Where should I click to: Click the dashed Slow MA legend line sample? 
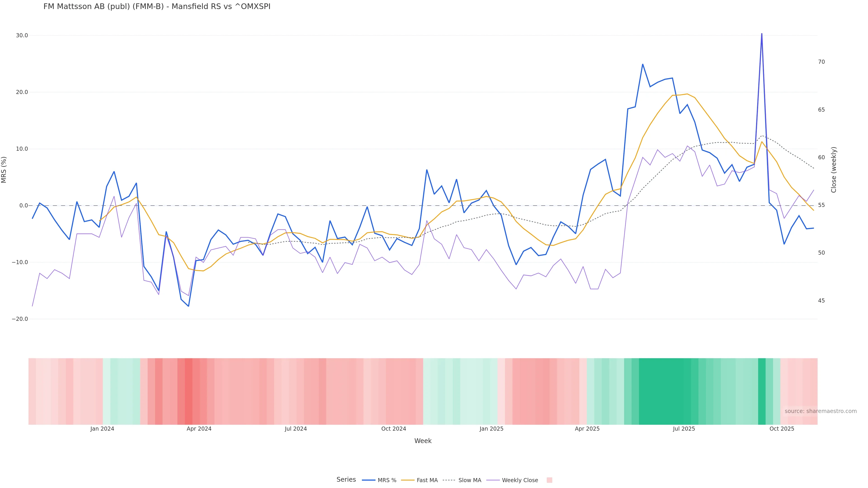449,480
